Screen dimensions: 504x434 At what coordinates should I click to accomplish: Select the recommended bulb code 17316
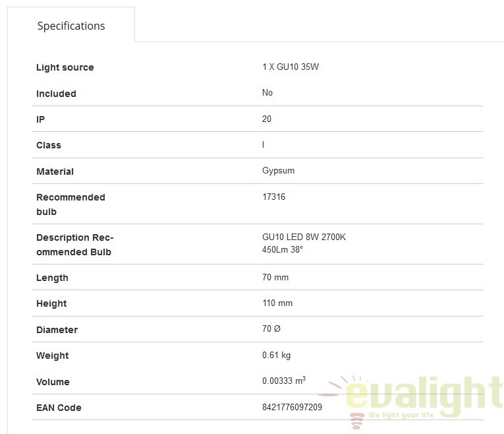click(273, 197)
